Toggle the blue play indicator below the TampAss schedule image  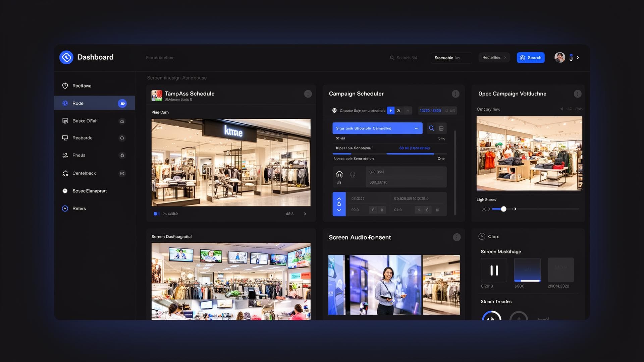pyautogui.click(x=156, y=214)
